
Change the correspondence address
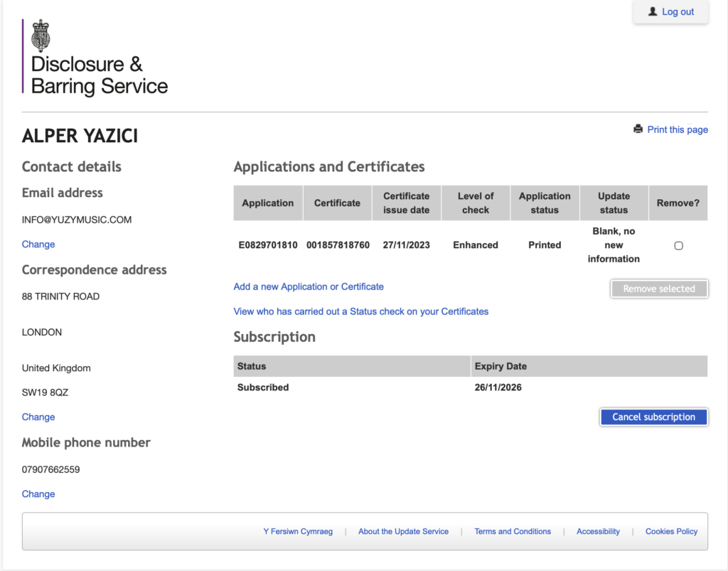[38, 417]
